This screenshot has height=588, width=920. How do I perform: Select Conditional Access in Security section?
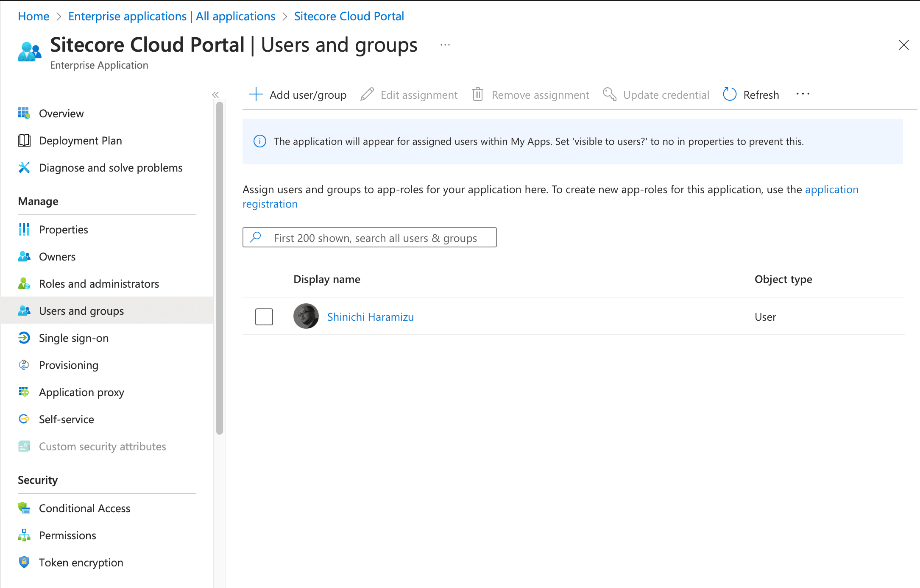[x=84, y=508]
